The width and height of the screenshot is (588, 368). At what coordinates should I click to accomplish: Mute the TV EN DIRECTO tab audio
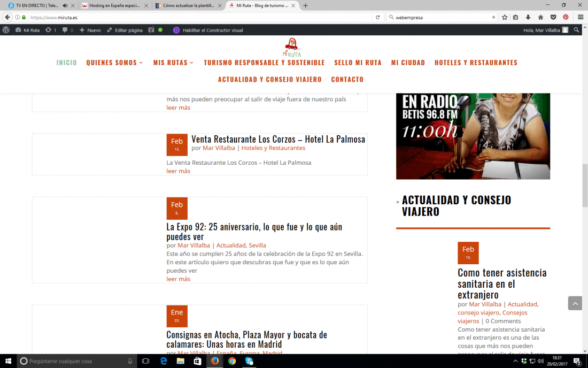pos(65,6)
